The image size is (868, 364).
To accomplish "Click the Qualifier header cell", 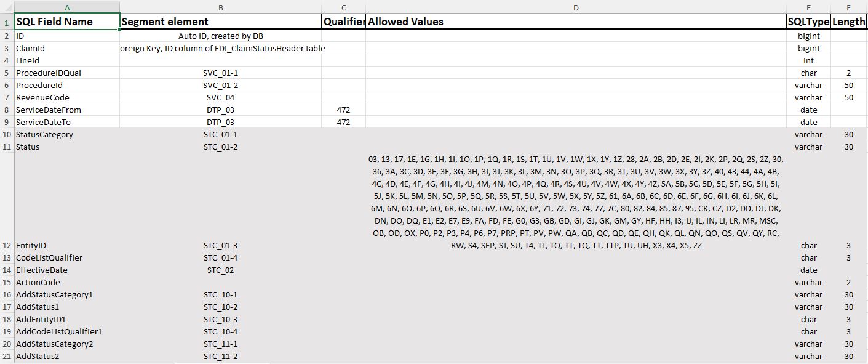I will pos(343,22).
